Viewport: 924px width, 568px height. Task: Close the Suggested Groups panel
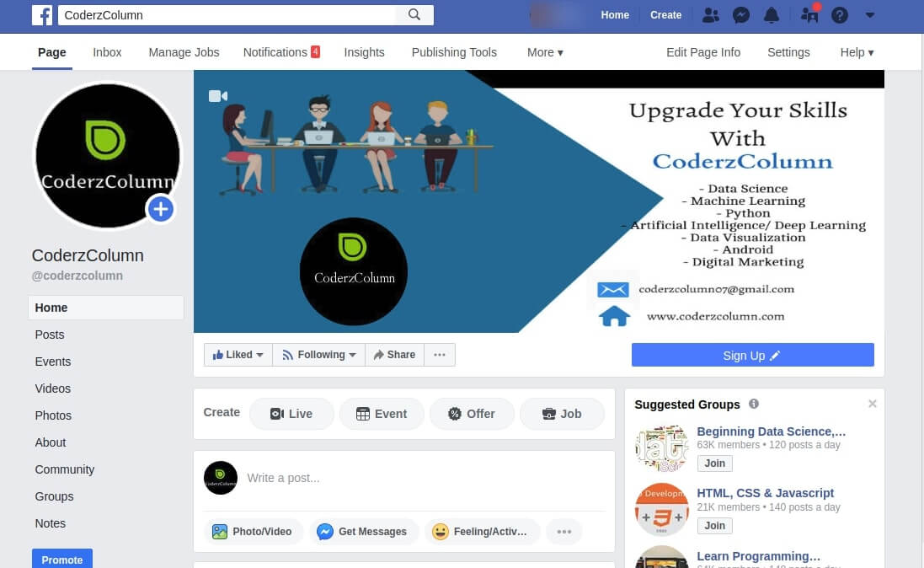tap(872, 404)
